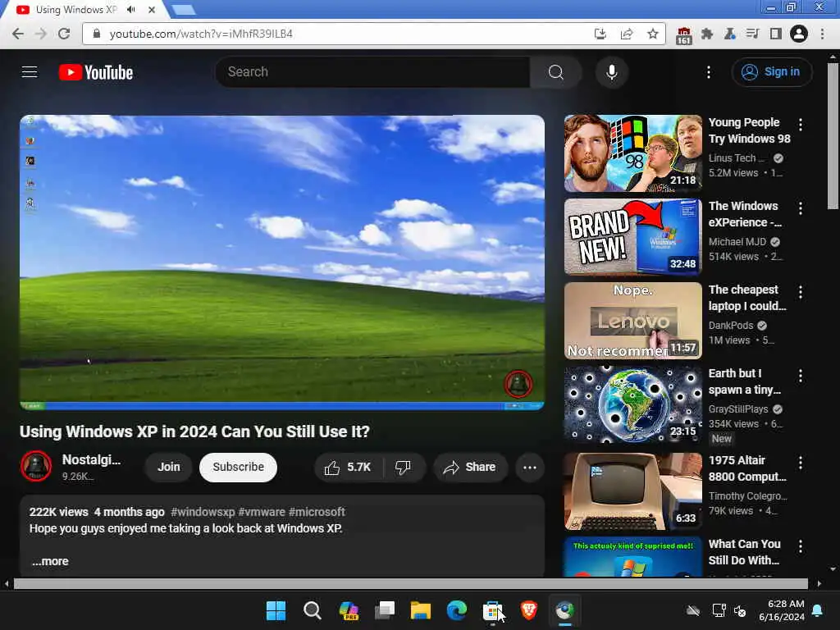Open the Chrome profile avatar
The image size is (840, 630).
pyautogui.click(x=799, y=34)
